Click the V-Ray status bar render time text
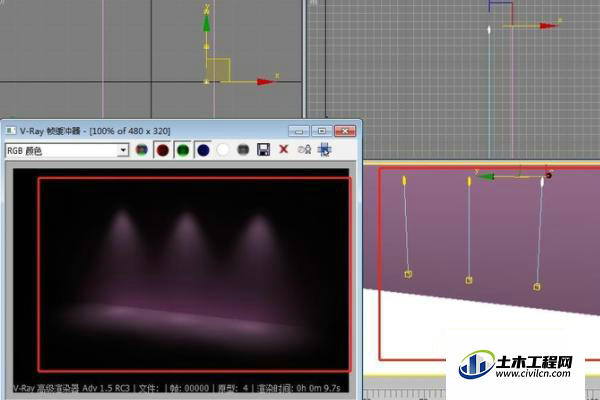 point(299,388)
